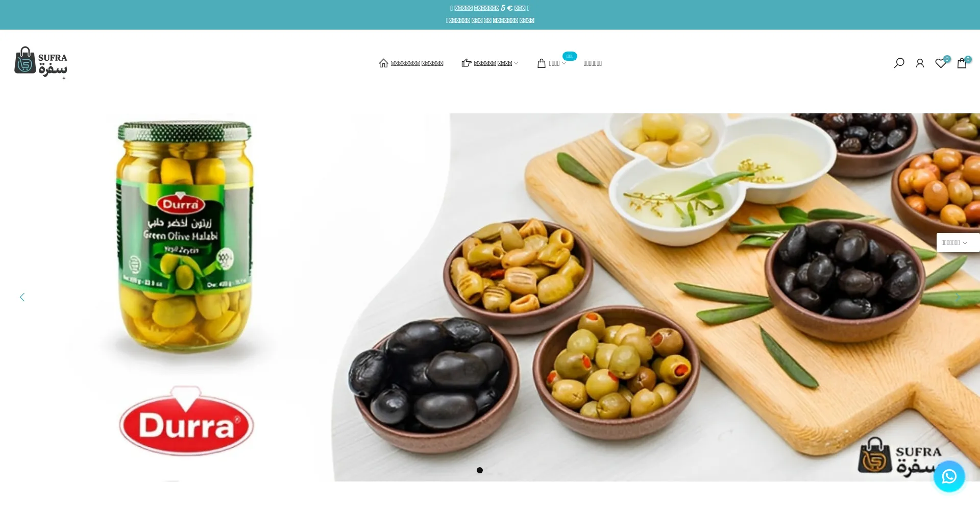Expand the shop bag menu chevron
The width and height of the screenshot is (980, 507).
(564, 63)
